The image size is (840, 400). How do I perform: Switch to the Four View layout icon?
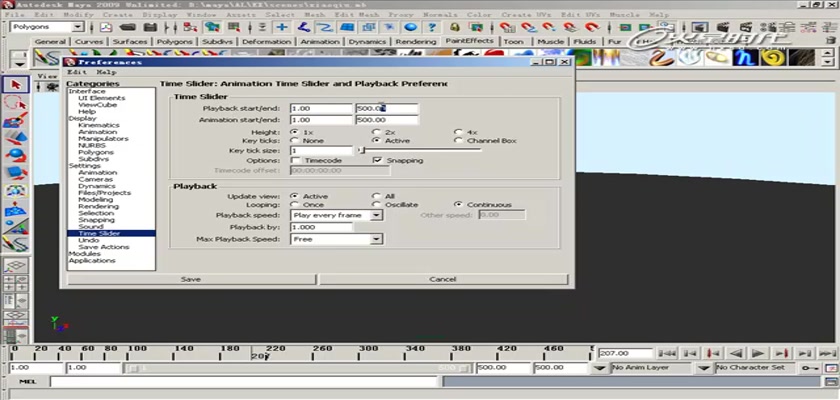16,283
